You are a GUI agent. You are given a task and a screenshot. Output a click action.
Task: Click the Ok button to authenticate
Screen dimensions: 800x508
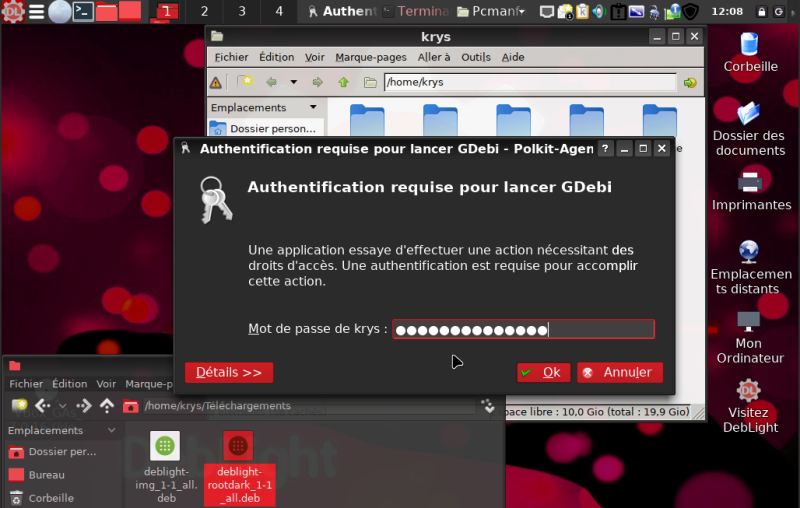click(x=542, y=372)
